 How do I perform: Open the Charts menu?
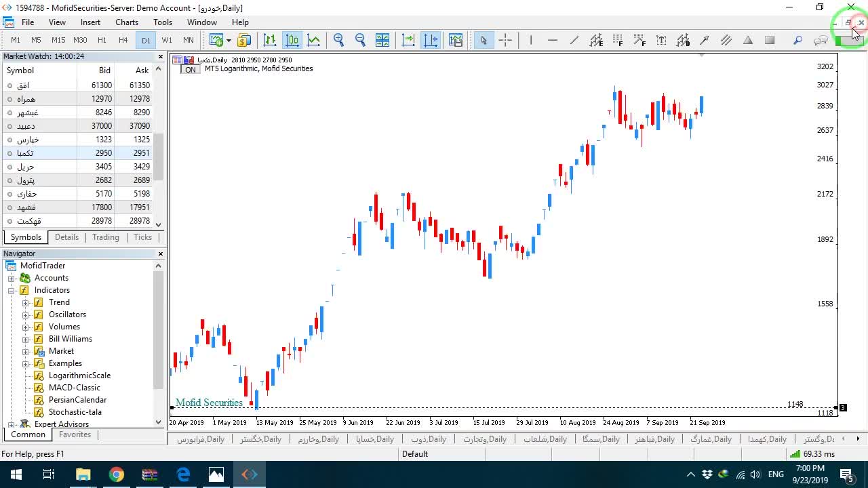click(127, 22)
